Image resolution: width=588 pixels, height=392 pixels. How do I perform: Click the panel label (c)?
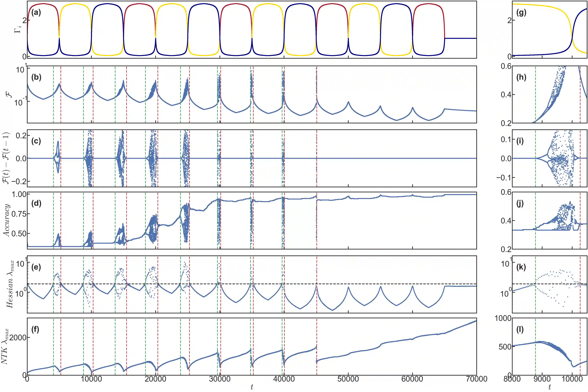[36, 141]
